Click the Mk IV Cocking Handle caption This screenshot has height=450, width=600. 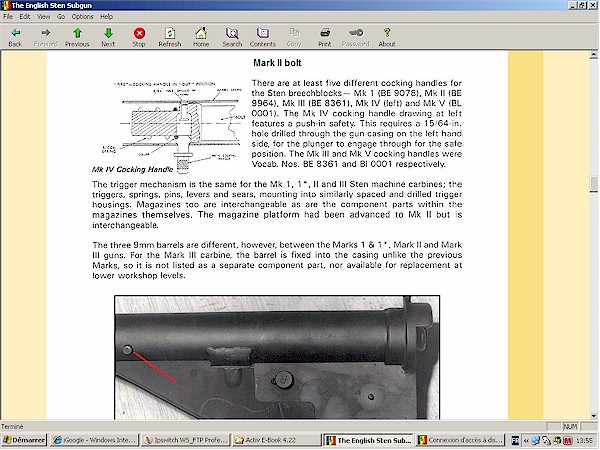pyautogui.click(x=132, y=169)
